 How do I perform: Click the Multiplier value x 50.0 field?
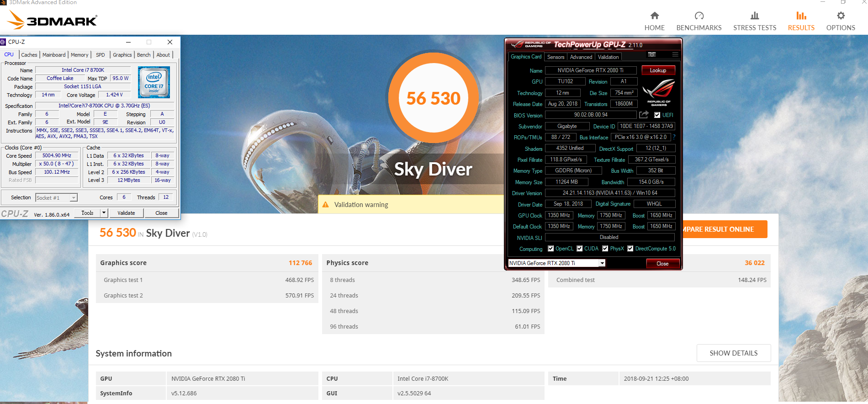(57, 164)
